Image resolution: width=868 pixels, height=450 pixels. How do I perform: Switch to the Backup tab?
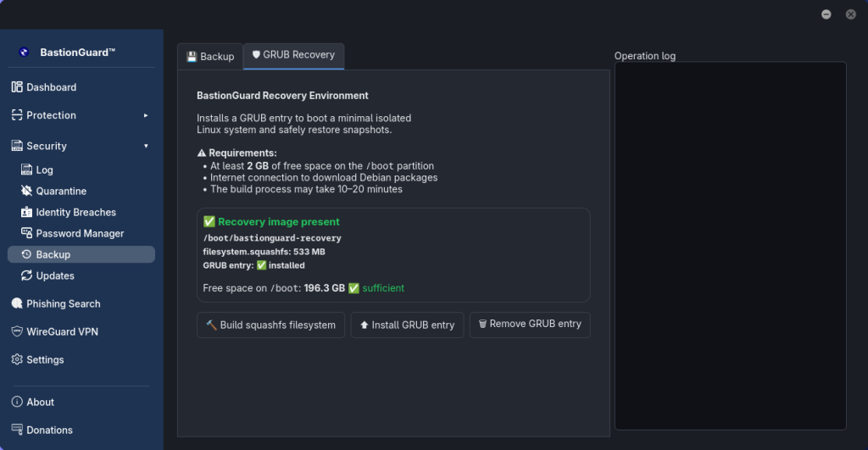point(210,57)
